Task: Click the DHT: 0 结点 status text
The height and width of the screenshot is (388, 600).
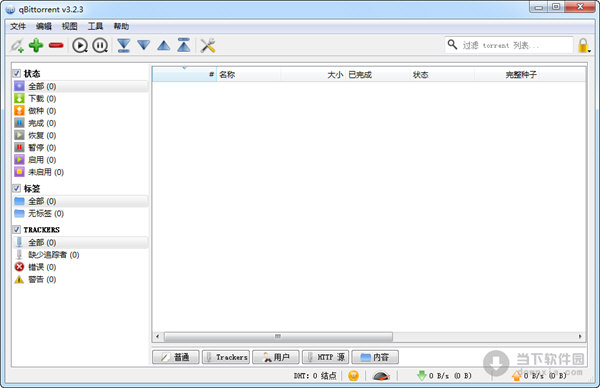Action: tap(315, 376)
